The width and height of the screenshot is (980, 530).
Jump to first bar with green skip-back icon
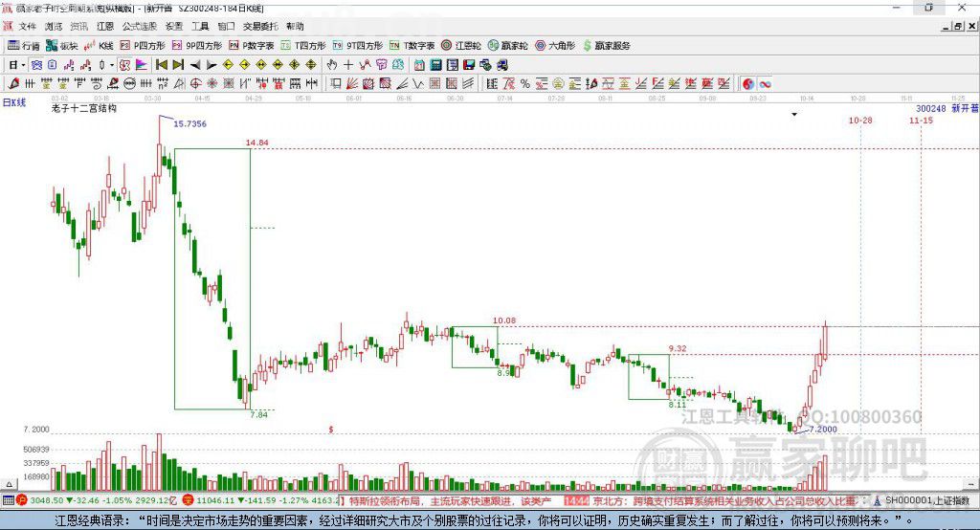click(x=161, y=65)
